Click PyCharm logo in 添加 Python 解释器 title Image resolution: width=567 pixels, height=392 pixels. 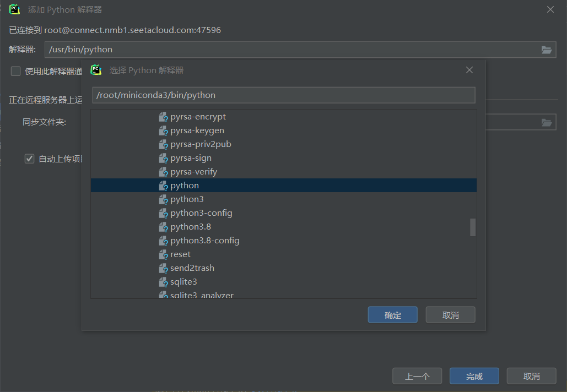[14, 9]
